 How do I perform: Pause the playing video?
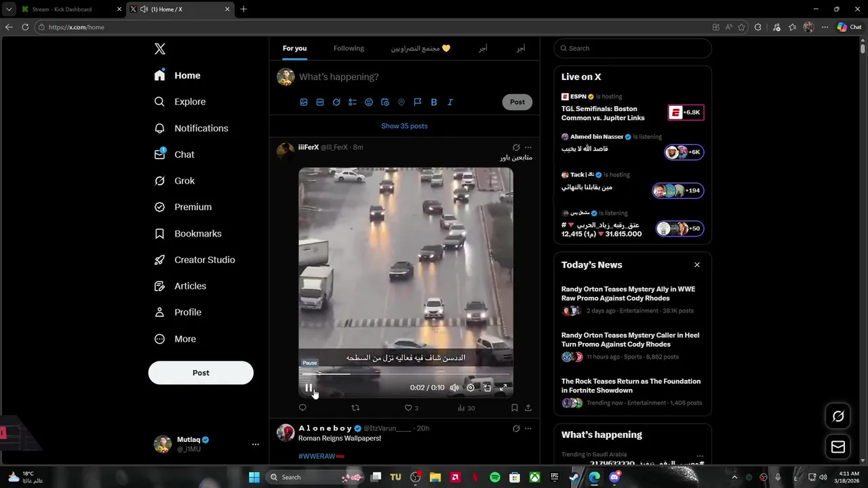point(309,388)
